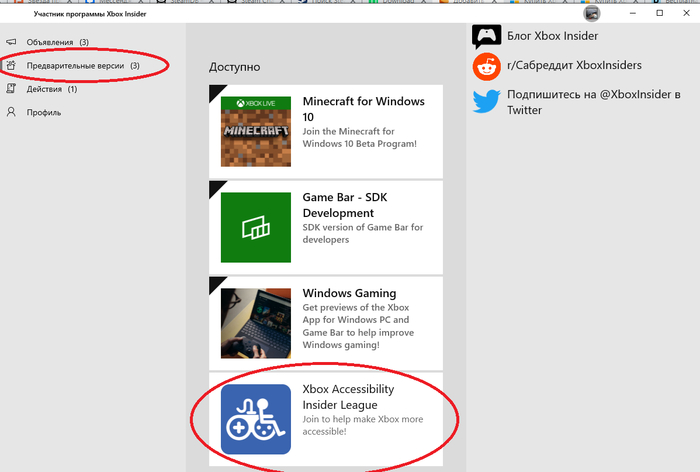The image size is (700, 472).
Task: Click 'Join to help make Xbox more accessible!' text
Action: [362, 426]
